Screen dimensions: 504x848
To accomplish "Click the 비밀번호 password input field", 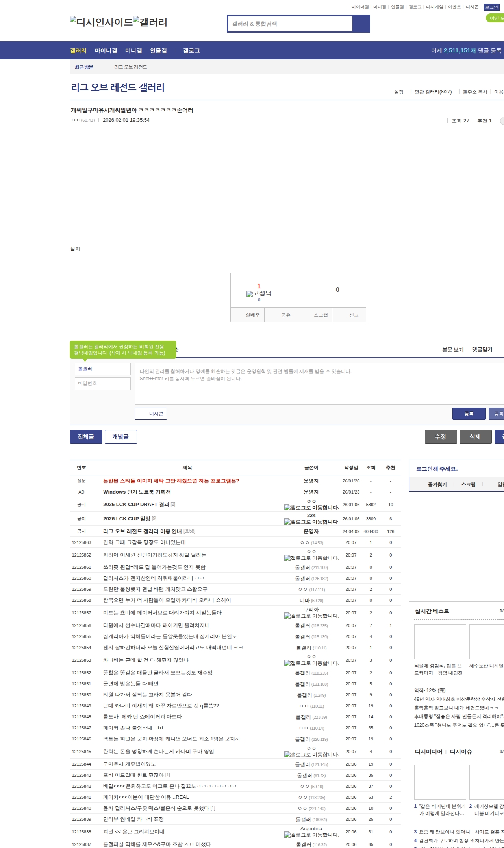I will click(102, 383).
